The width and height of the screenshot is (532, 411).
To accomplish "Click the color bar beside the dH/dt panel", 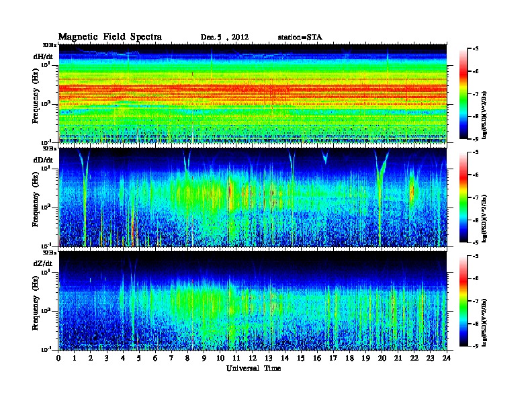I will pos(463,93).
